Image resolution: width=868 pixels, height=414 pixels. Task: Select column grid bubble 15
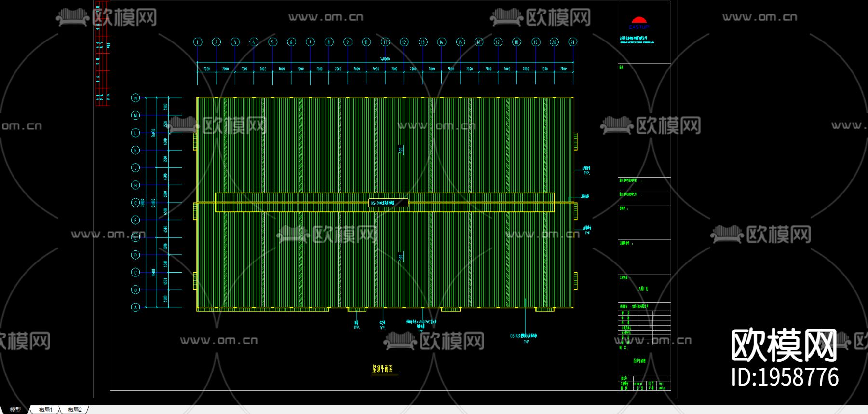(x=461, y=42)
